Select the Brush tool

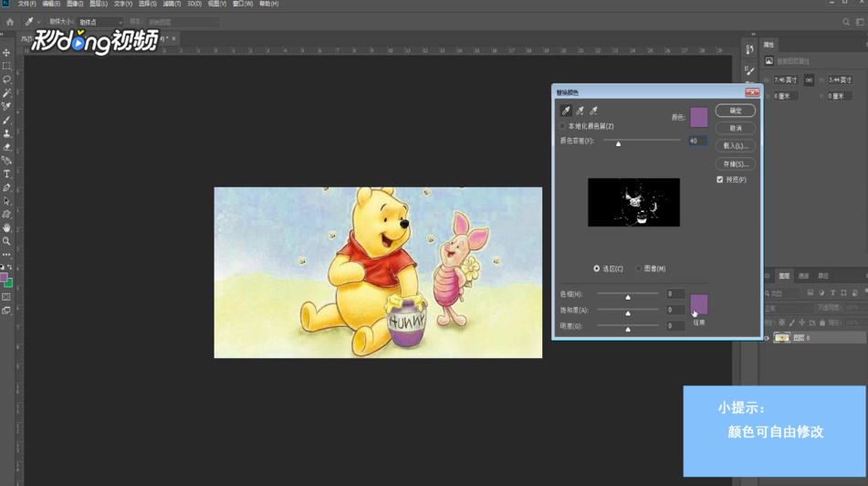pos(6,121)
